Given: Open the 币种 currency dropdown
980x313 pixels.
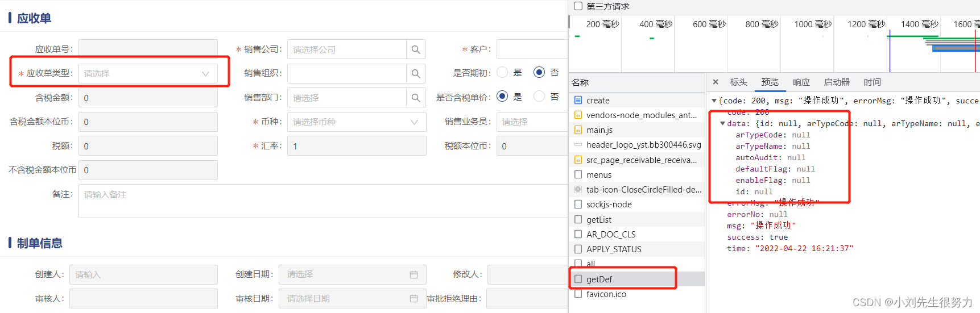Looking at the screenshot, I should point(357,122).
